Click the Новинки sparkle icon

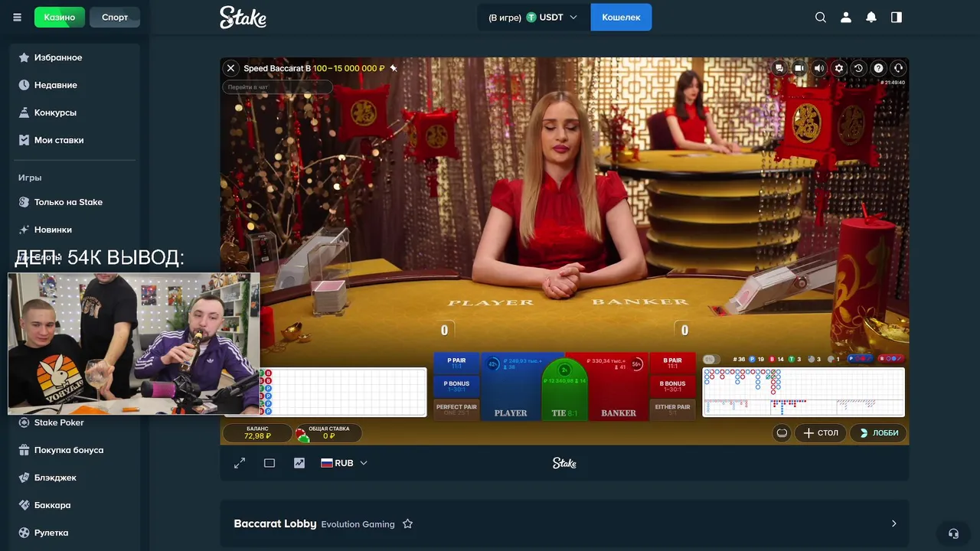24,230
